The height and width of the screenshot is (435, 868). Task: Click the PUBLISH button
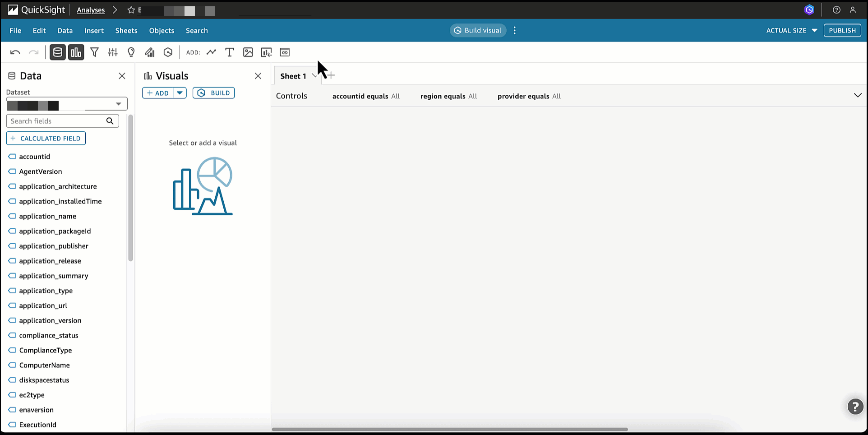(x=842, y=31)
